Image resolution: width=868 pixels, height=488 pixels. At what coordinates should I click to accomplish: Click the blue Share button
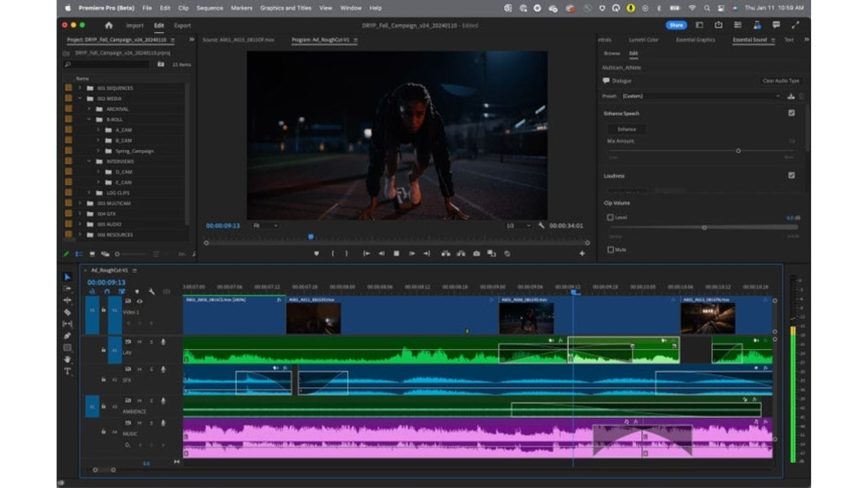(675, 25)
